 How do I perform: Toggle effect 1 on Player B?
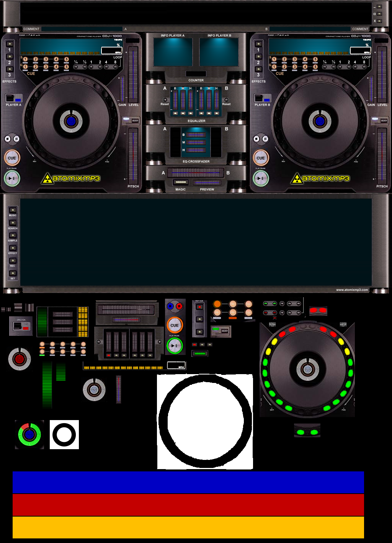pos(258,44)
